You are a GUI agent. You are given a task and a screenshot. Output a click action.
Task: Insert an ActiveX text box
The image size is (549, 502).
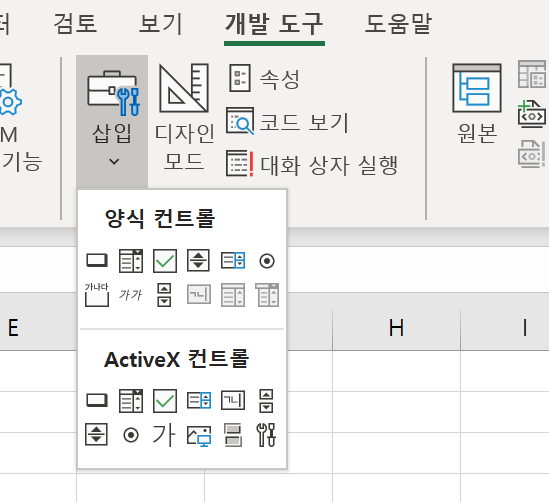233,400
